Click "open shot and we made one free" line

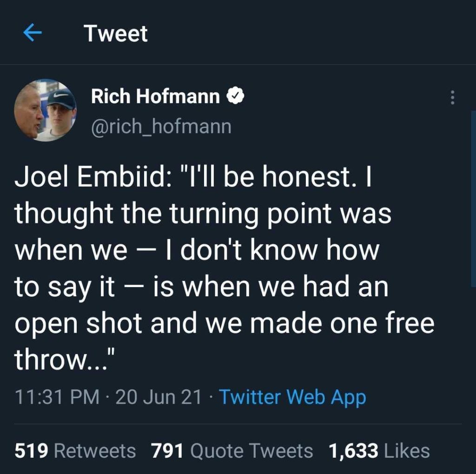(x=224, y=323)
